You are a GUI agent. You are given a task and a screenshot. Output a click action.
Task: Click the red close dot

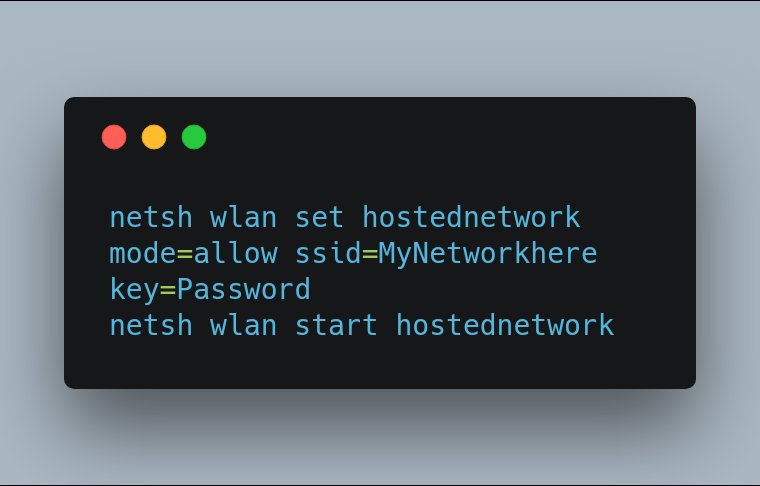114,137
